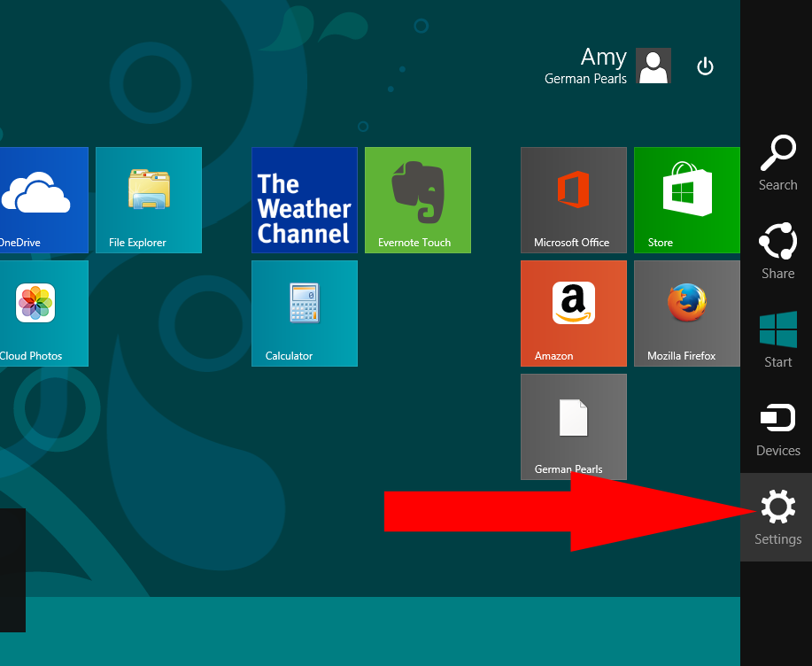Click the power options button
The height and width of the screenshot is (666, 812).
pyautogui.click(x=706, y=66)
